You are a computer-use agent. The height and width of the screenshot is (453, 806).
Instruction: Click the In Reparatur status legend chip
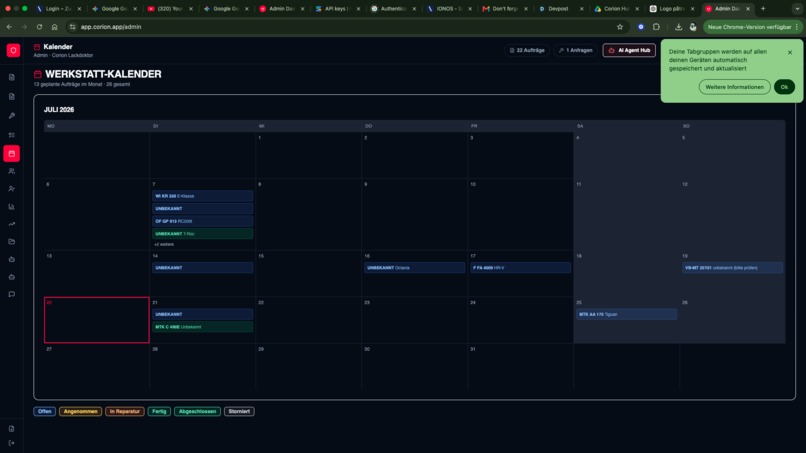pyautogui.click(x=125, y=411)
